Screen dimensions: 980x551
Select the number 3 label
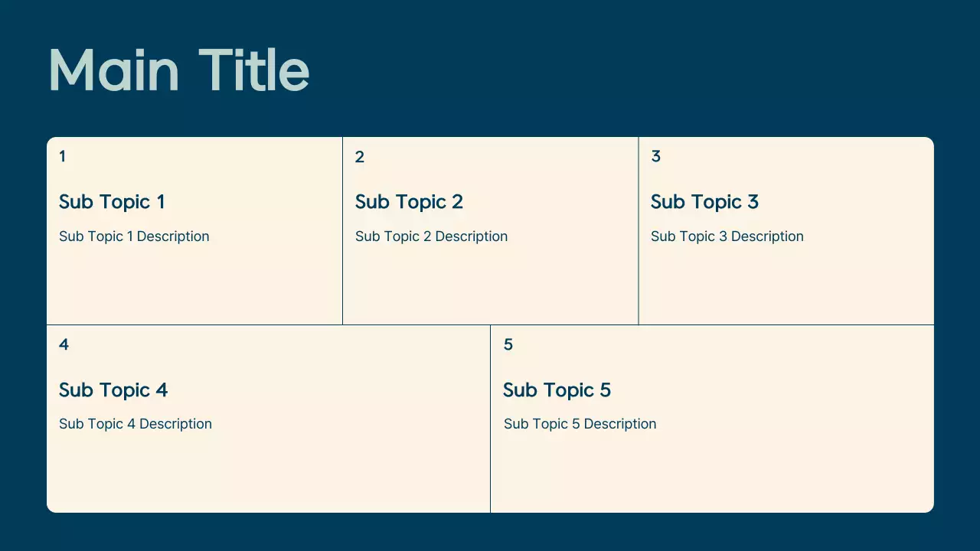655,157
